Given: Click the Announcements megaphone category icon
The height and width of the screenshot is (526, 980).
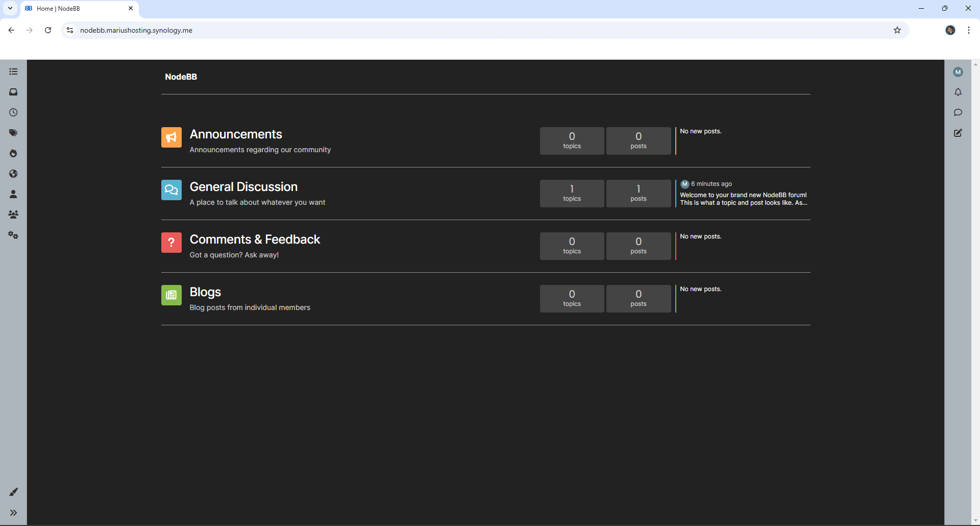Looking at the screenshot, I should click(x=171, y=137).
